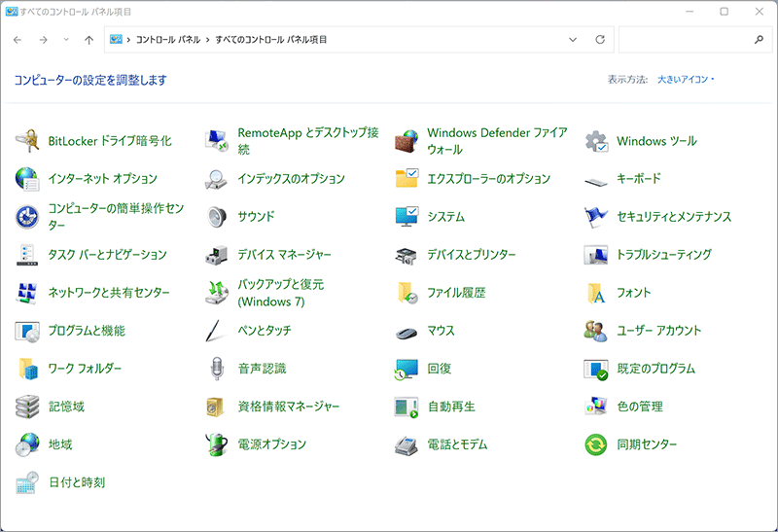
Task: Click the Windows ツール gear icon
Action: [596, 141]
